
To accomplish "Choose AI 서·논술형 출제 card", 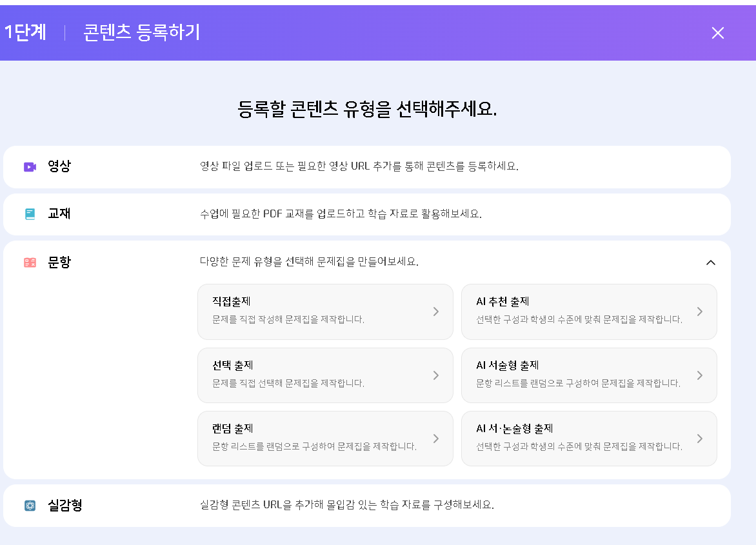I will (x=588, y=438).
